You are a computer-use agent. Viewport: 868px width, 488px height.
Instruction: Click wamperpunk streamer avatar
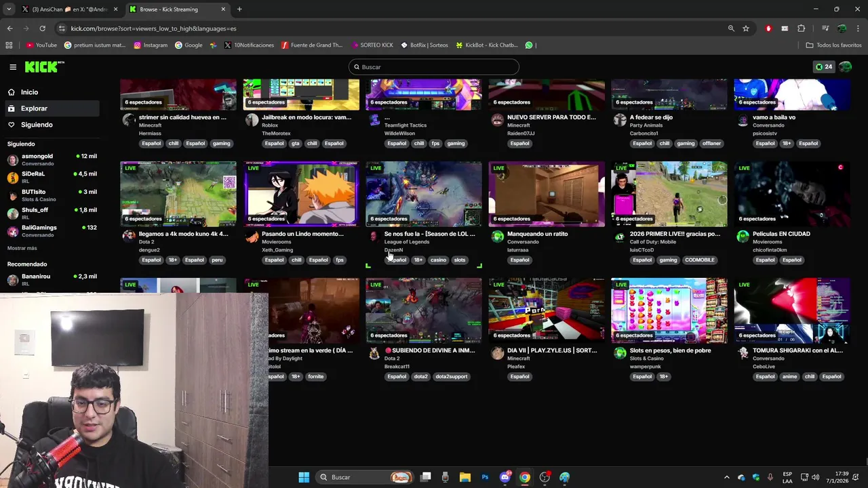pos(620,353)
